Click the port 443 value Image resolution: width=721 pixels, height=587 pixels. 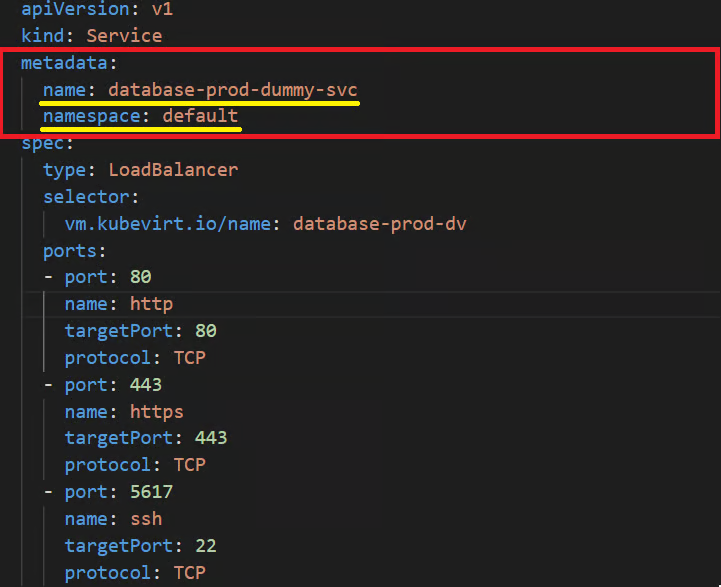tap(146, 385)
